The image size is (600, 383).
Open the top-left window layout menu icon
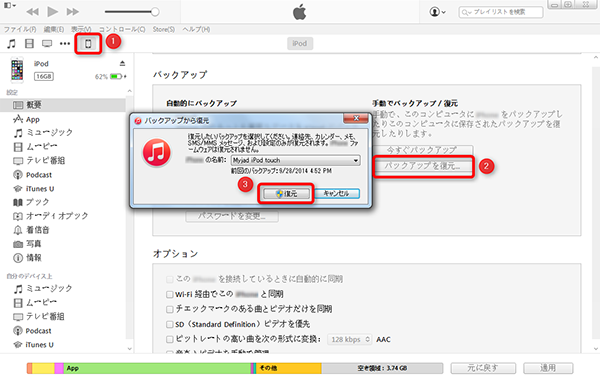point(10,6)
